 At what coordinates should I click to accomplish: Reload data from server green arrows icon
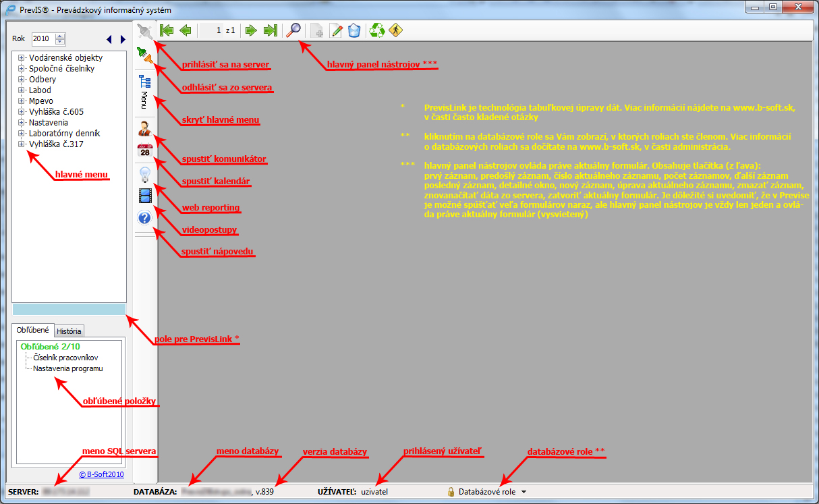(x=377, y=30)
